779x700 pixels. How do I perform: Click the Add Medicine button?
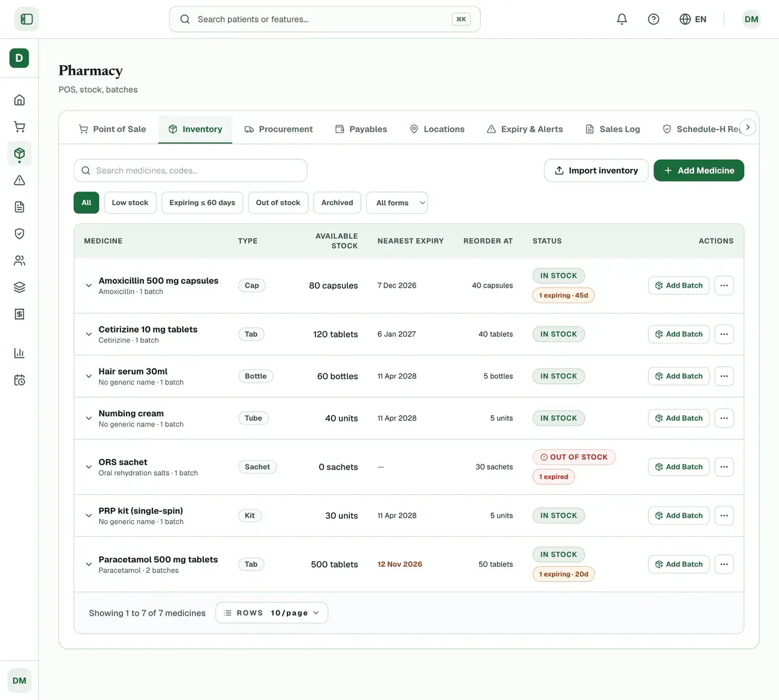pos(699,171)
